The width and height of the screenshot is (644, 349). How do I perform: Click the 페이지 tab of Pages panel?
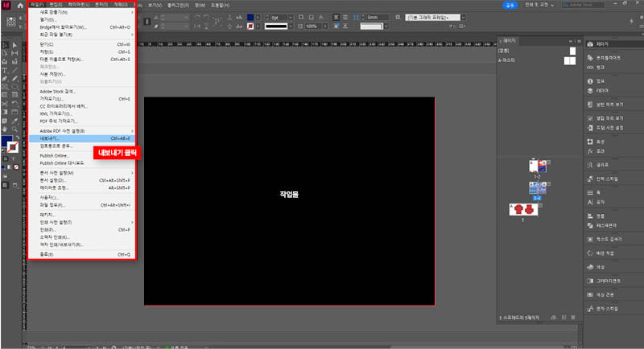(x=509, y=41)
